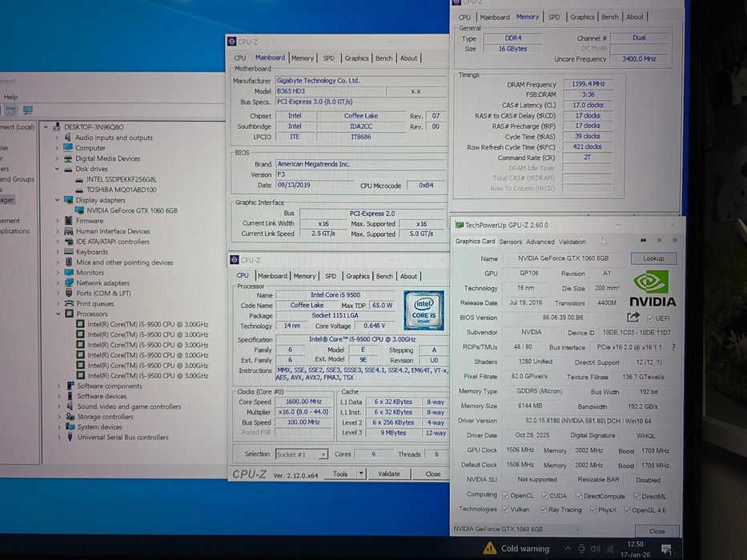The height and width of the screenshot is (560, 747).
Task: Click the Ports (COM & LPT) icon
Action: point(69,293)
